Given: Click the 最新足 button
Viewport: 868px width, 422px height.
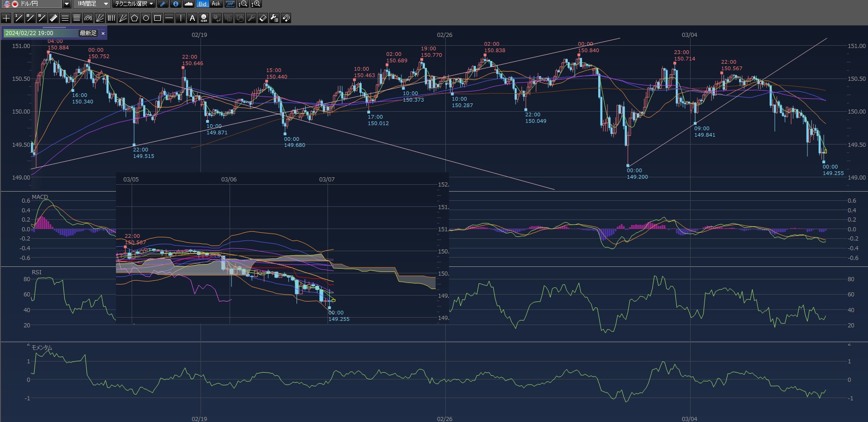Looking at the screenshot, I should tap(88, 33).
